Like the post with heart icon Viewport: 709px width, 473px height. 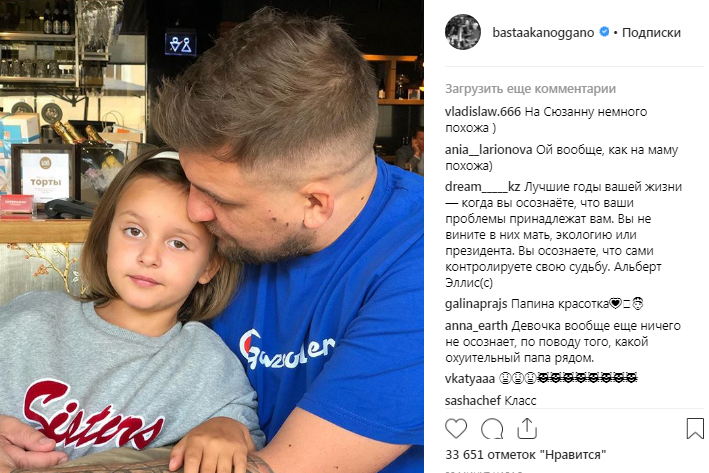456,428
